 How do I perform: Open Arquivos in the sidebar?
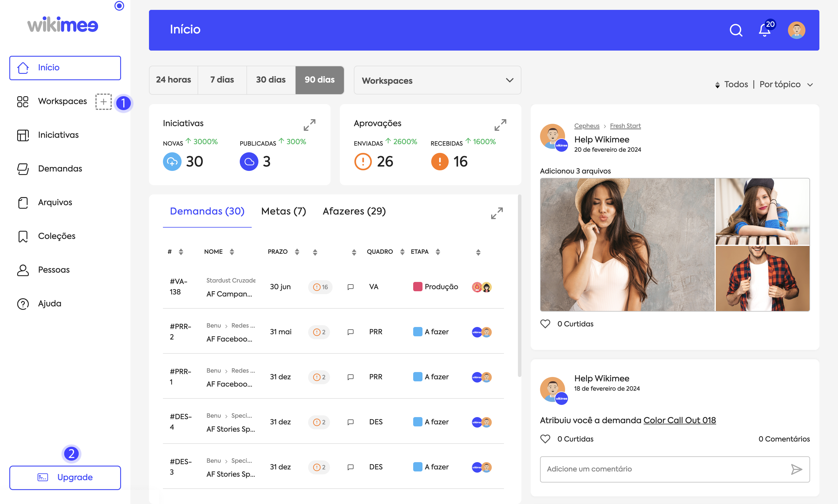click(55, 202)
